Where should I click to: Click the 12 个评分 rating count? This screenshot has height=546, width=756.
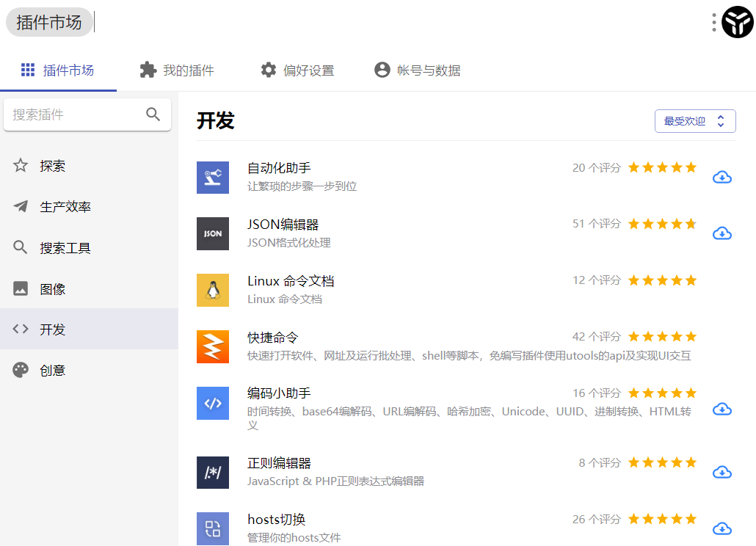coord(597,280)
